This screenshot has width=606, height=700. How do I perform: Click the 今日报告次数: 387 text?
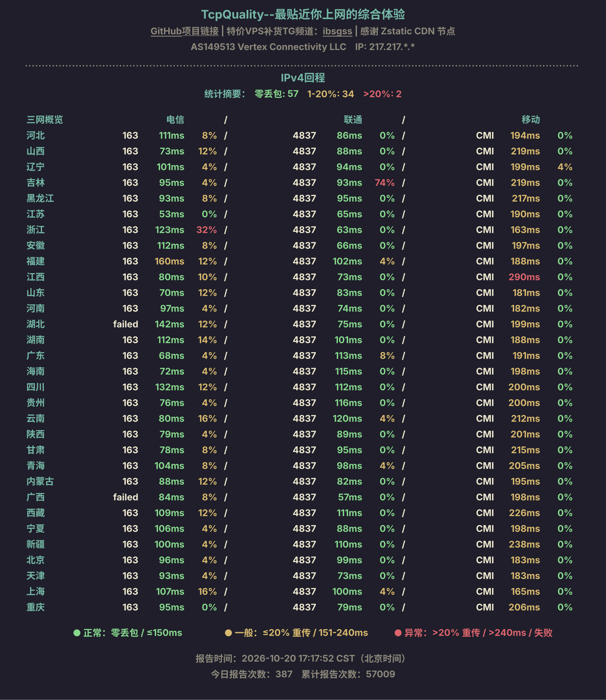click(x=252, y=674)
